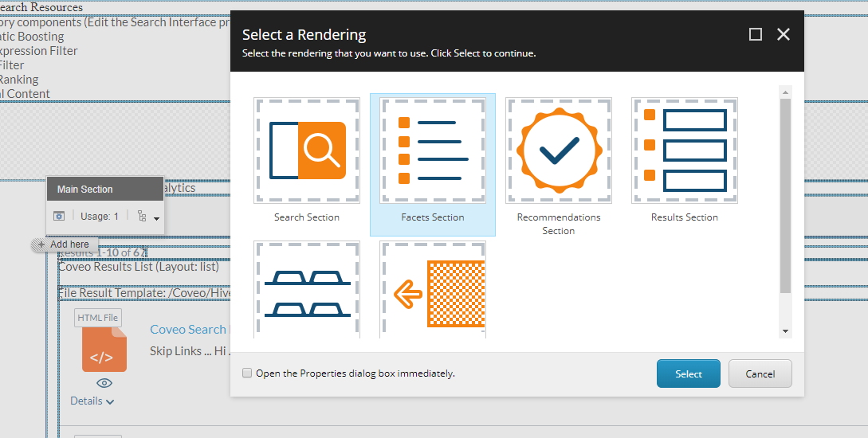This screenshot has height=438, width=868.
Task: Enable Open the Properties dialog box immediately
Action: point(248,373)
